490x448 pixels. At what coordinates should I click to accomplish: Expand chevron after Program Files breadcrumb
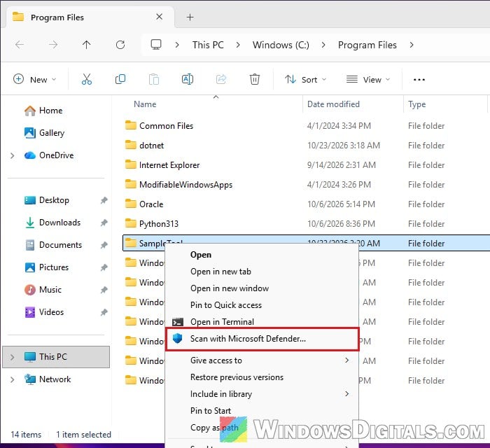pyautogui.click(x=412, y=45)
